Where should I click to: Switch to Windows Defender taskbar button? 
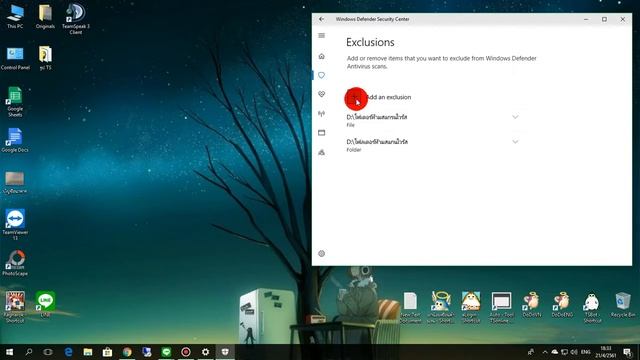coord(225,352)
